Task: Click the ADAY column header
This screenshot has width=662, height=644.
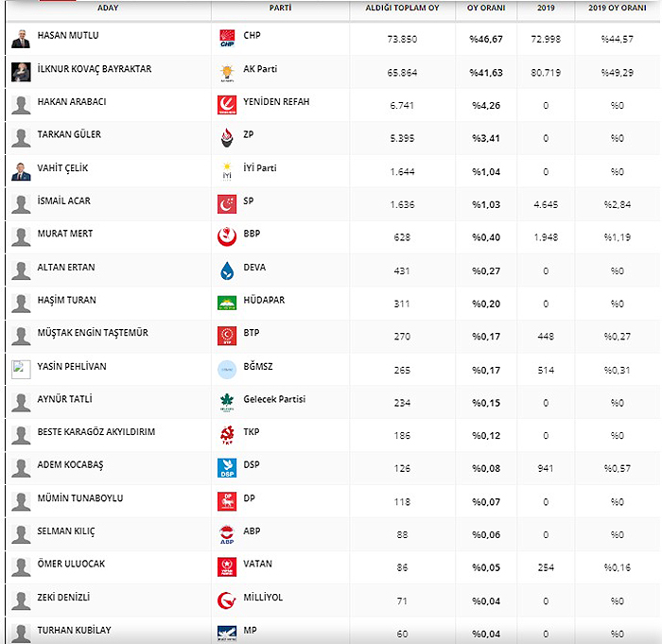Action: pos(108,8)
